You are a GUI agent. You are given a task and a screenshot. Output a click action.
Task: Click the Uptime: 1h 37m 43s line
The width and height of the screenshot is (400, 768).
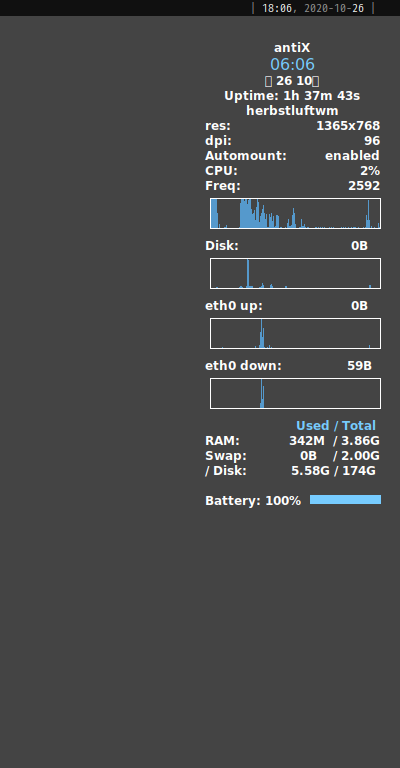(292, 96)
